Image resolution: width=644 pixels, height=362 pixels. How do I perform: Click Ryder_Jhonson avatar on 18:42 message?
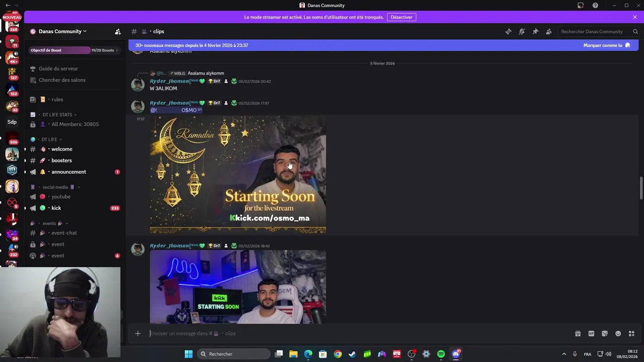[x=138, y=249]
